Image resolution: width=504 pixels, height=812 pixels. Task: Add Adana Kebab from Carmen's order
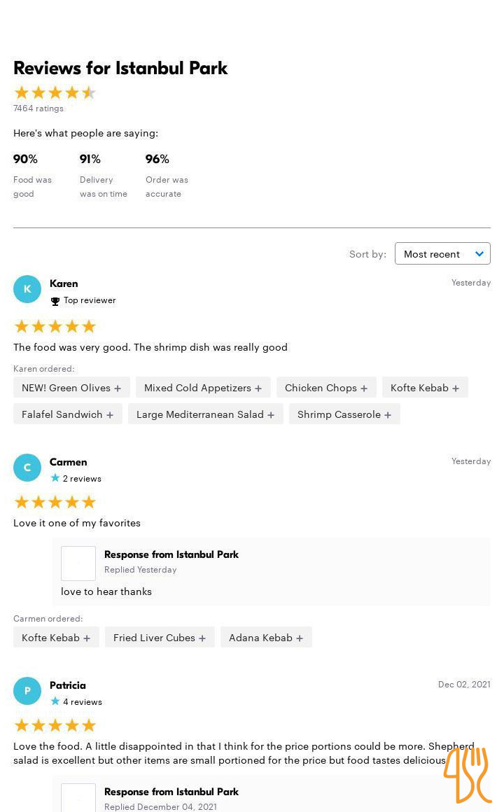pos(266,638)
